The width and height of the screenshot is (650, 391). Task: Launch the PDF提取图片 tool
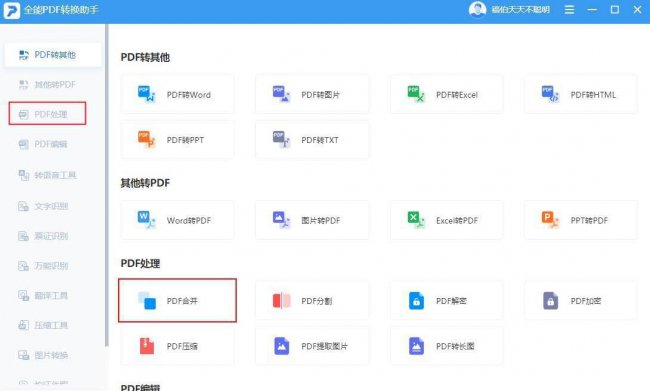tap(312, 346)
